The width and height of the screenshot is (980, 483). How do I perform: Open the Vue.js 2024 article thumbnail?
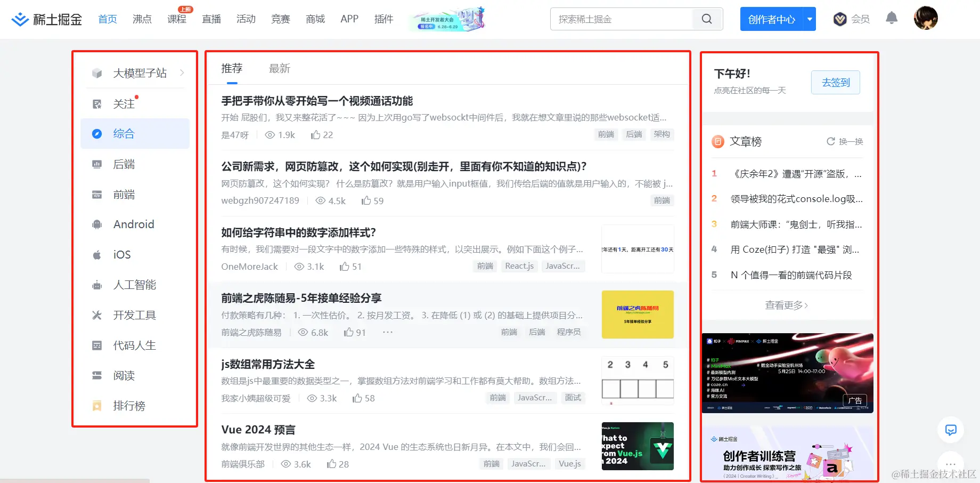click(638, 446)
